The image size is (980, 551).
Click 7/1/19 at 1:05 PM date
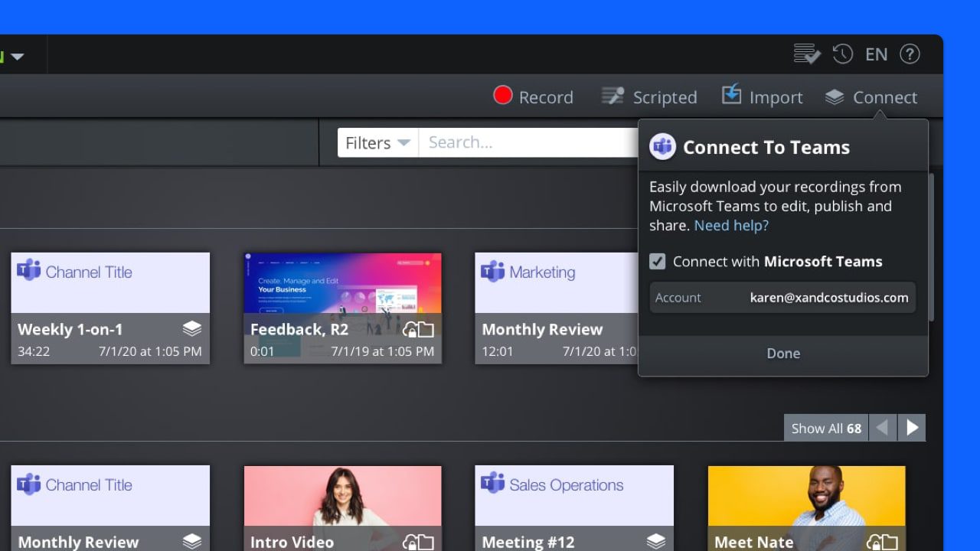383,352
